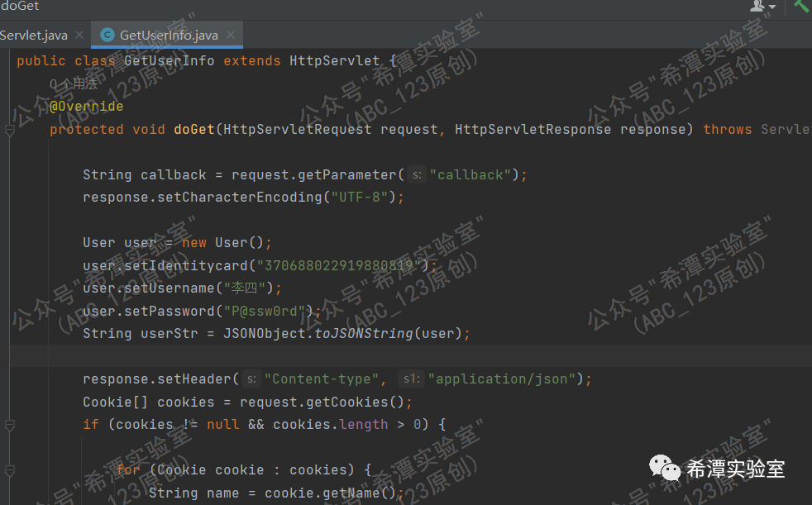Collapse the for Cookie loop fold marker
The width and height of the screenshot is (812, 505).
[x=9, y=470]
